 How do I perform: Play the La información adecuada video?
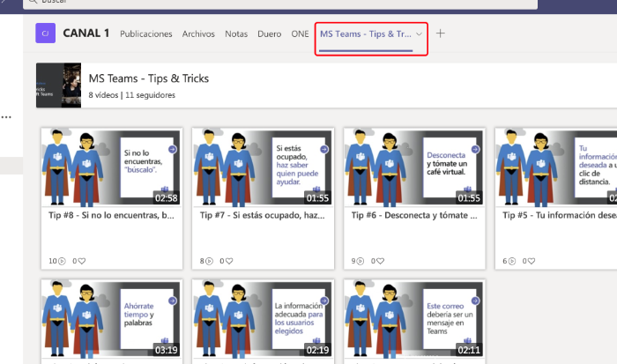[x=263, y=319]
